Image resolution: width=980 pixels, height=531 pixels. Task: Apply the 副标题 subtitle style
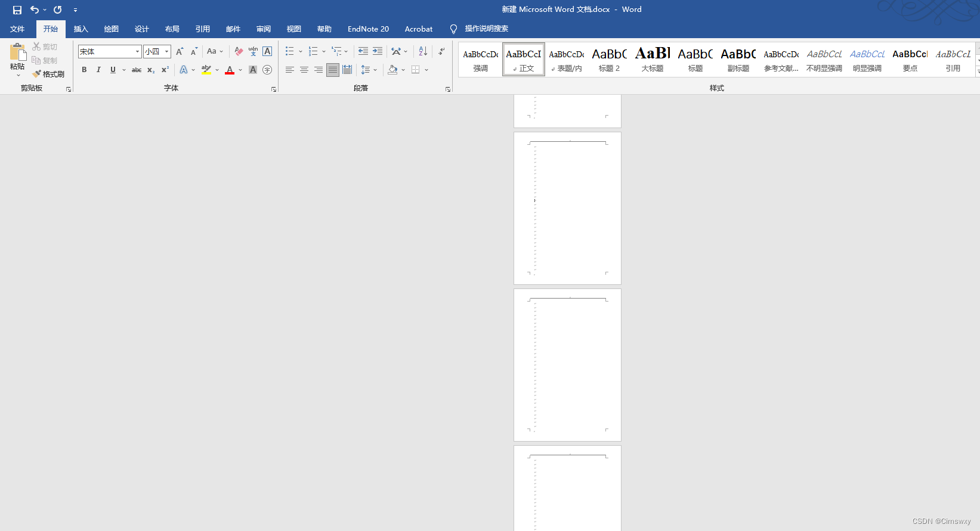(738, 59)
